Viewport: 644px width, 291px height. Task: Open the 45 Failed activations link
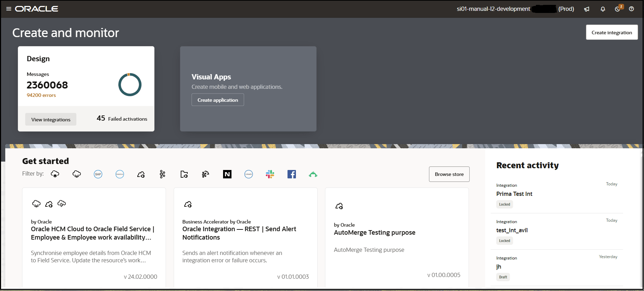pos(122,119)
